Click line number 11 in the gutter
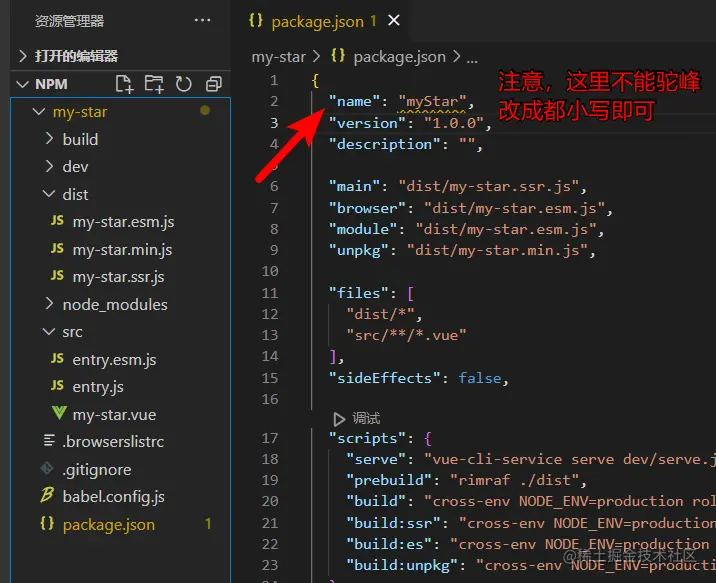The width and height of the screenshot is (716, 583). click(x=270, y=293)
